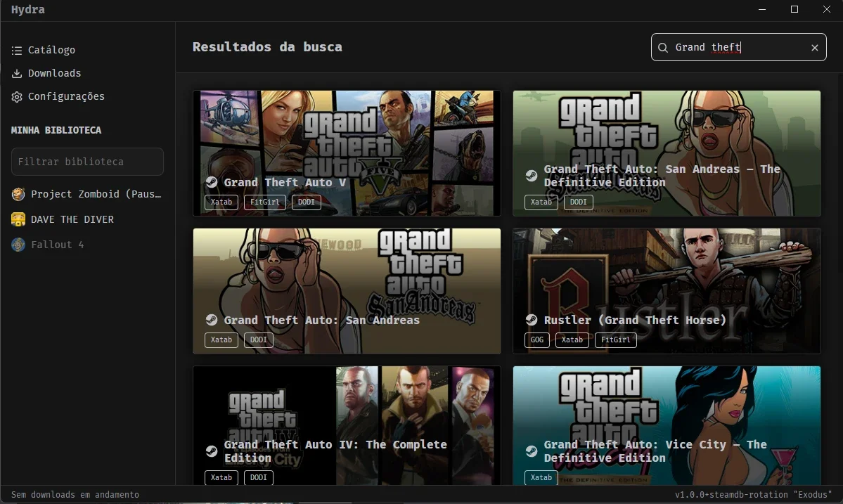The height and width of the screenshot is (504, 843).
Task: Click Steam icon beside San Andreas Definitive Edition
Action: (531, 176)
